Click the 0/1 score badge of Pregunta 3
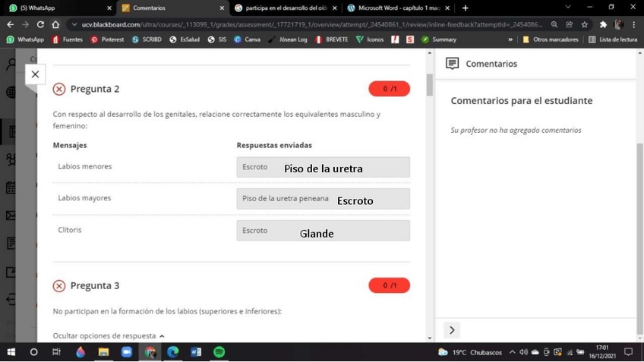Viewport: 644px width, 362px height. coord(389,285)
